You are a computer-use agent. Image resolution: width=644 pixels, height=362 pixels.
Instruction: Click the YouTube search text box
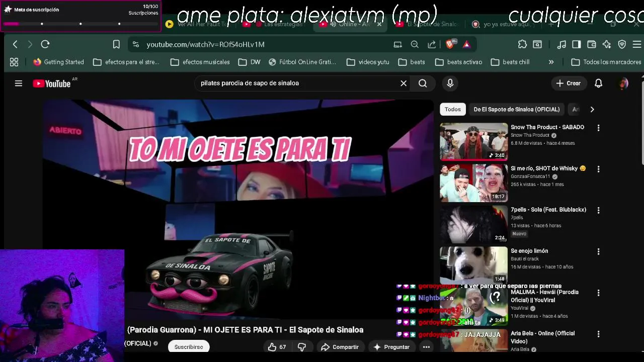[x=296, y=83]
